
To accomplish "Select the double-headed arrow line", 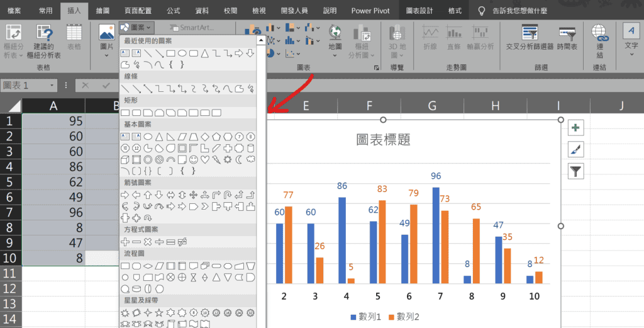I will coord(148,89).
